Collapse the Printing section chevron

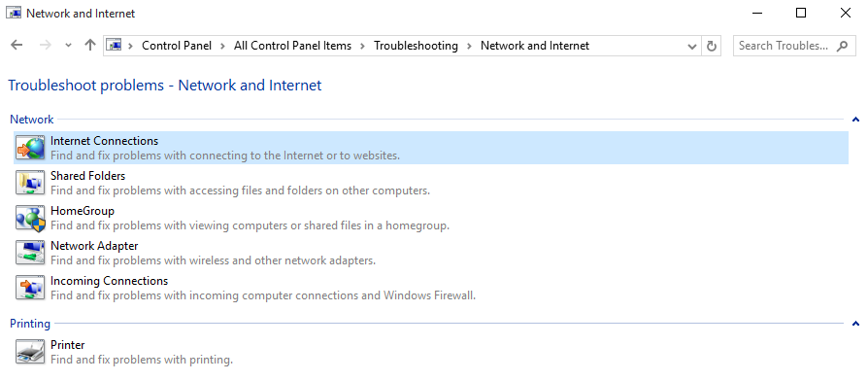tap(855, 324)
